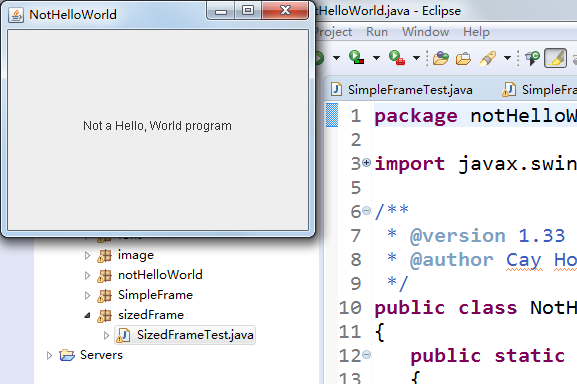Click the Java cup icon in NotHelloWorld title bar

[16, 15]
